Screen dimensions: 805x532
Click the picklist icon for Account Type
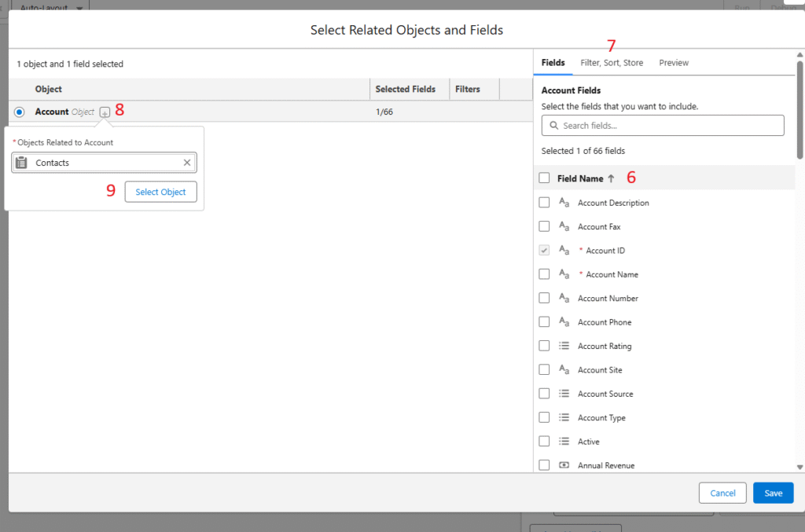pos(564,417)
